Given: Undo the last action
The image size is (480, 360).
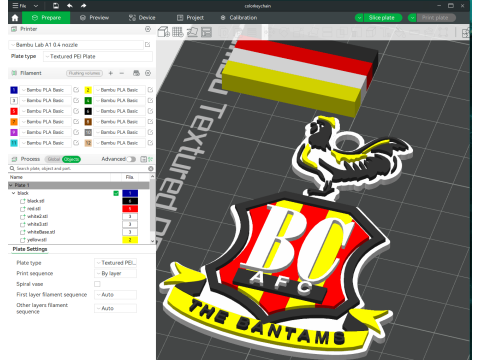Looking at the screenshot, I should tap(70, 6).
